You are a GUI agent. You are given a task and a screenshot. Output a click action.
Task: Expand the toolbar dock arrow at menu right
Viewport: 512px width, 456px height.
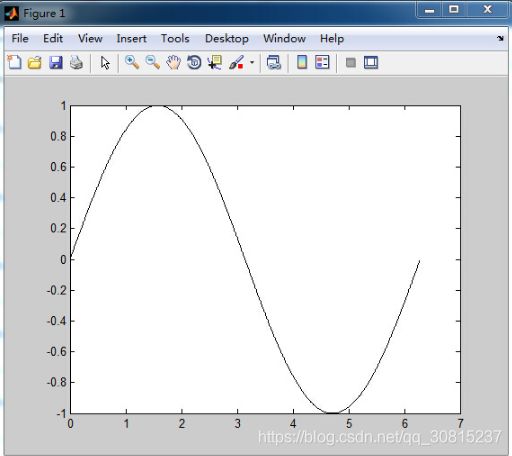click(x=500, y=38)
